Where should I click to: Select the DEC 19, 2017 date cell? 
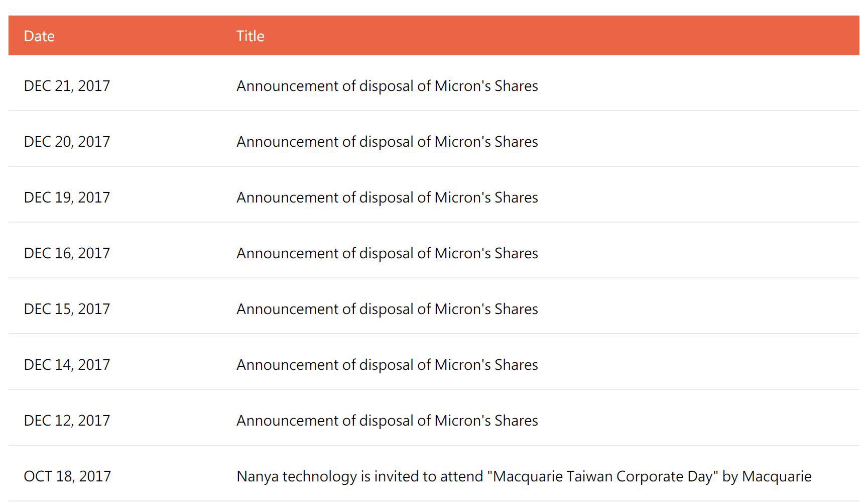tap(67, 197)
